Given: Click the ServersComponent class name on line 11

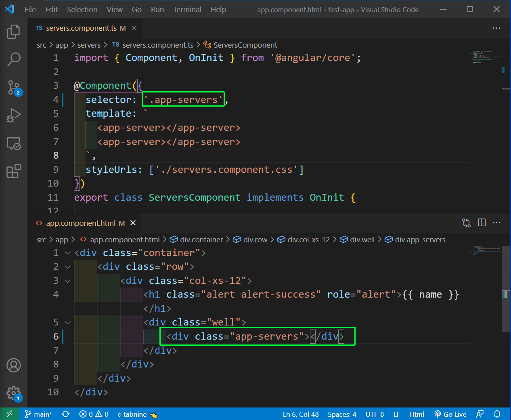Looking at the screenshot, I should point(194,197).
